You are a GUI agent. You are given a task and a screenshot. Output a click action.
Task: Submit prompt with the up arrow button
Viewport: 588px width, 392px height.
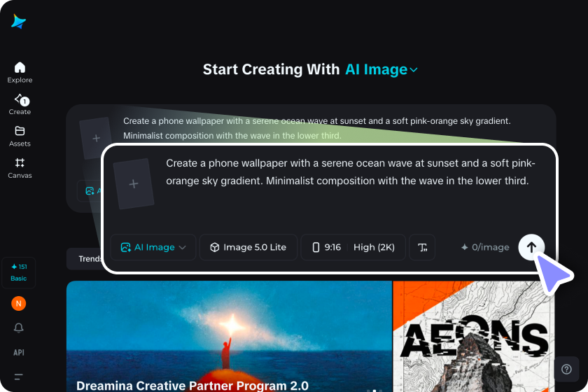click(531, 247)
